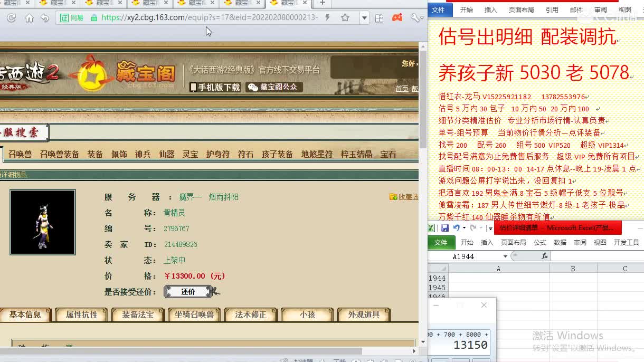644x362 pixels.
Task: Open the 地煞星符 category tab
Action: [x=317, y=154]
